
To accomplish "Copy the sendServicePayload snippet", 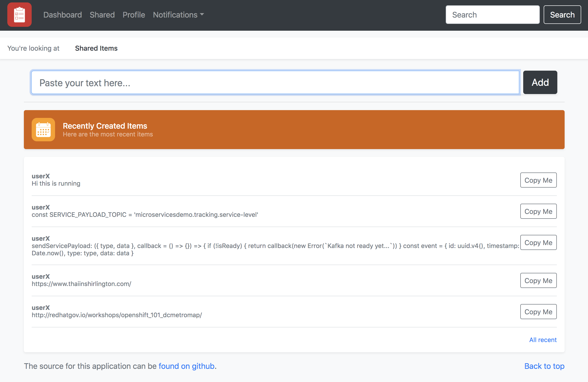I will (538, 242).
